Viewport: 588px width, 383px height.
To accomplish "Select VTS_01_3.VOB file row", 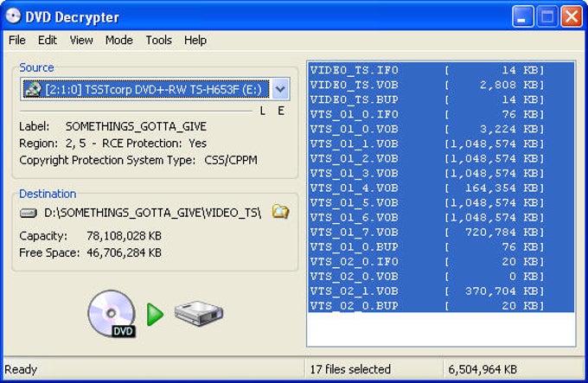I will [441, 174].
